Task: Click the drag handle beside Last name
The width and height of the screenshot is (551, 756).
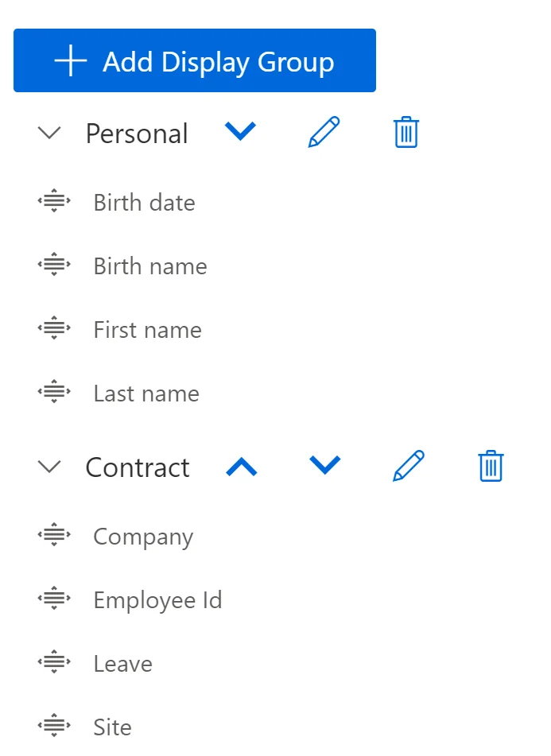Action: [x=52, y=393]
